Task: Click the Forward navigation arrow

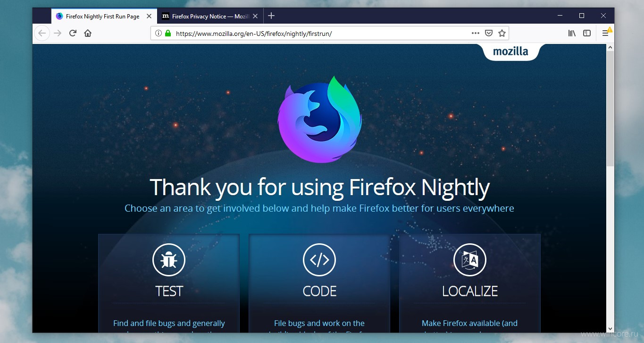Action: [58, 33]
